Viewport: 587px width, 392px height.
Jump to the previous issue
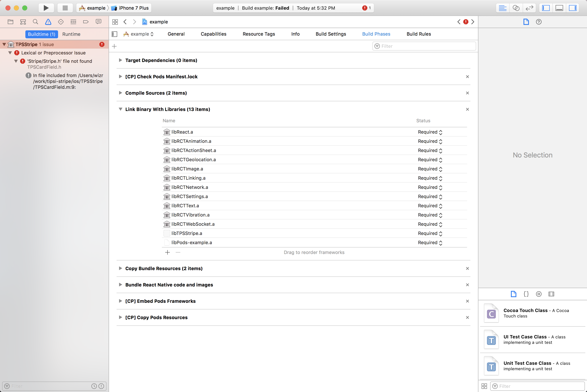(x=459, y=22)
